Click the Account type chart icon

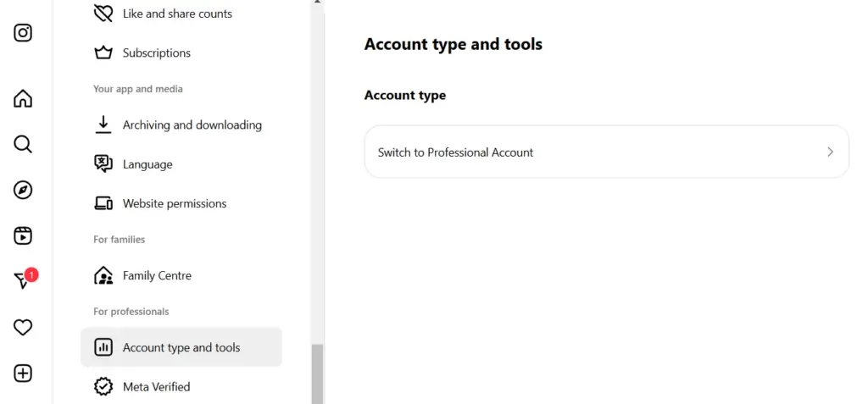click(x=103, y=347)
